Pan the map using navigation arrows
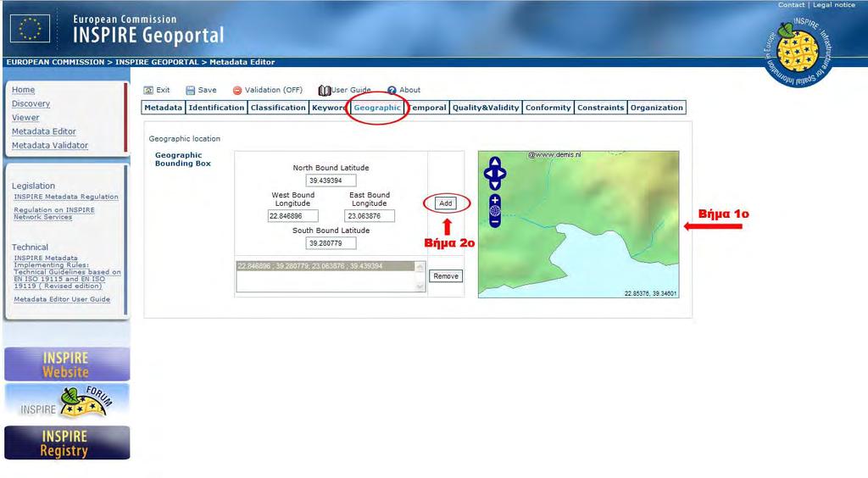The height and width of the screenshot is (478, 868). coord(495,173)
